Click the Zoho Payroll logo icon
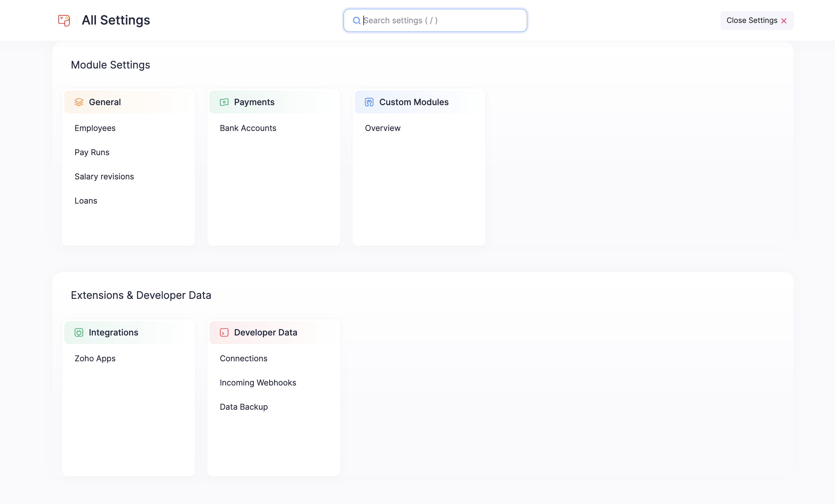 pos(64,20)
